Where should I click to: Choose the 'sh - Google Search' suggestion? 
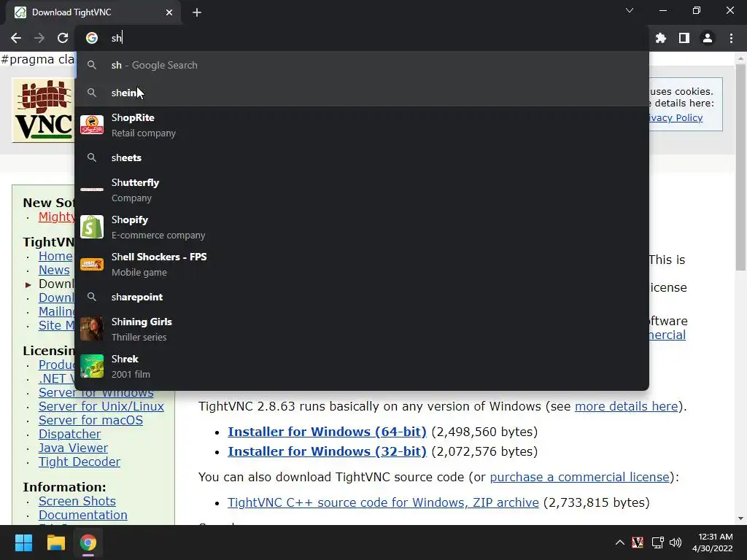pos(362,65)
